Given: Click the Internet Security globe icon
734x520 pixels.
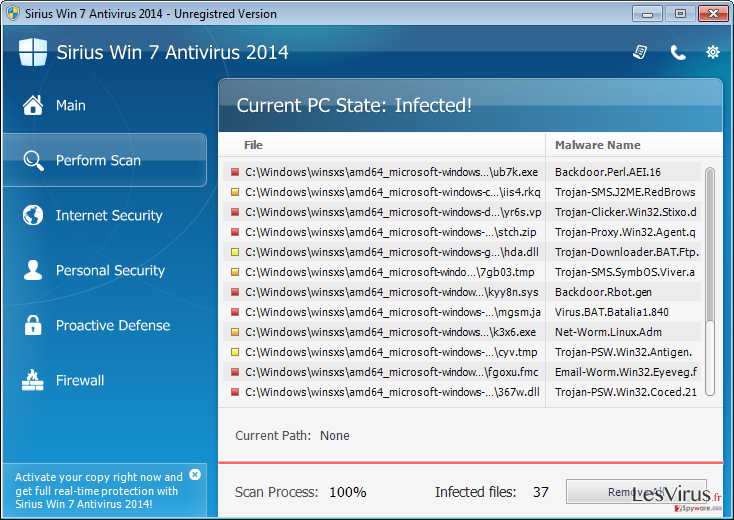Looking at the screenshot, I should (x=33, y=215).
